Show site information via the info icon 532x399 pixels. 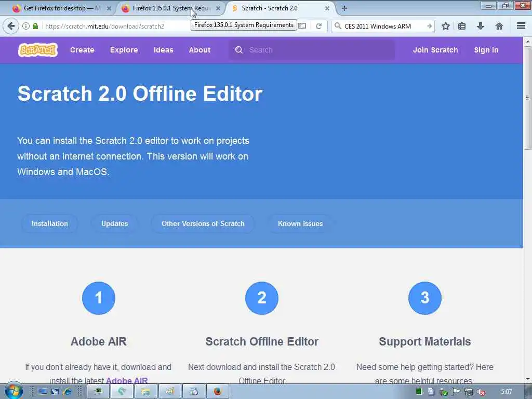coord(26,26)
